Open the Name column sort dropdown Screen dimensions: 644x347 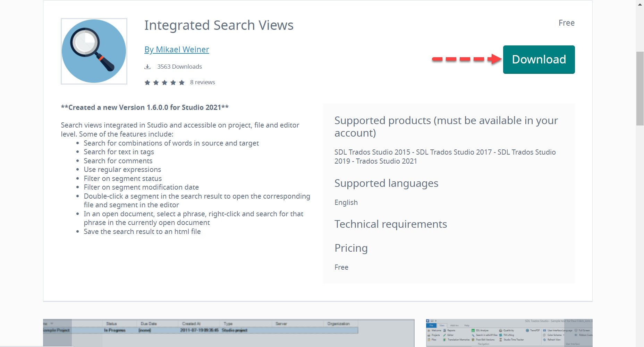(51, 323)
